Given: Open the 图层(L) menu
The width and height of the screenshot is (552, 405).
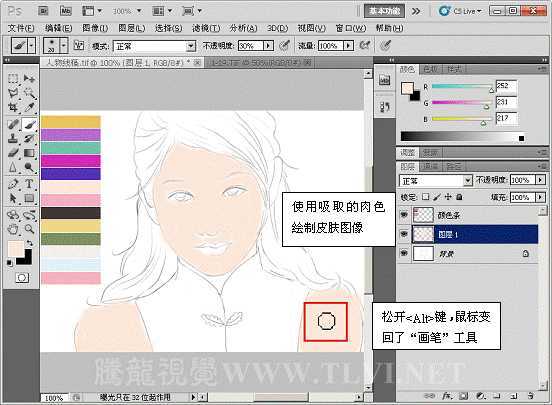Looking at the screenshot, I should (x=132, y=28).
